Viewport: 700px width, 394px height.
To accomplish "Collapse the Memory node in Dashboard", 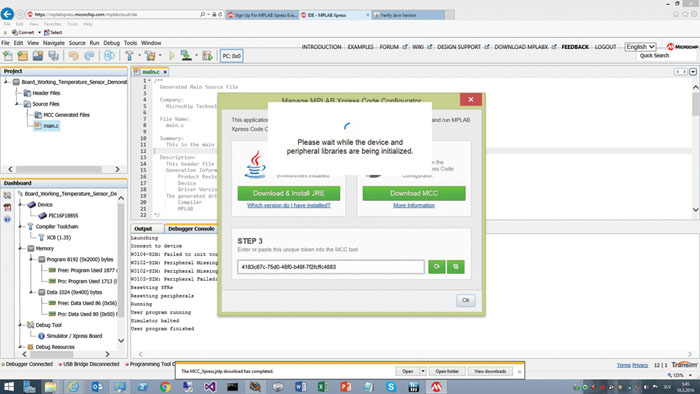I will click(21, 248).
